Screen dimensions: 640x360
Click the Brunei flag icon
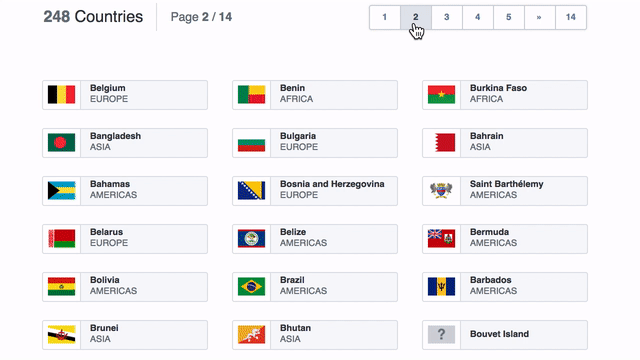[x=61, y=335]
